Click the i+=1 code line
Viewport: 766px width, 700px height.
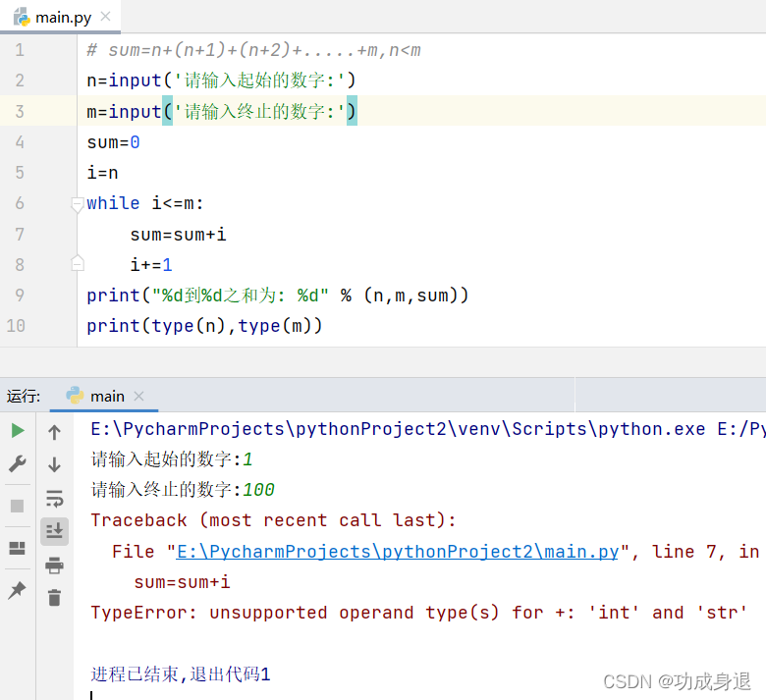point(151,265)
